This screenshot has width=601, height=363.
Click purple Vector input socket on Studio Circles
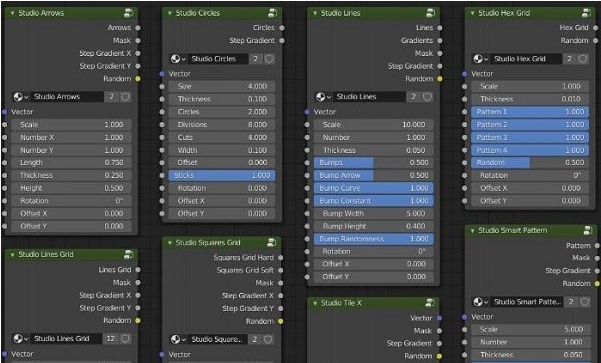tap(162, 74)
